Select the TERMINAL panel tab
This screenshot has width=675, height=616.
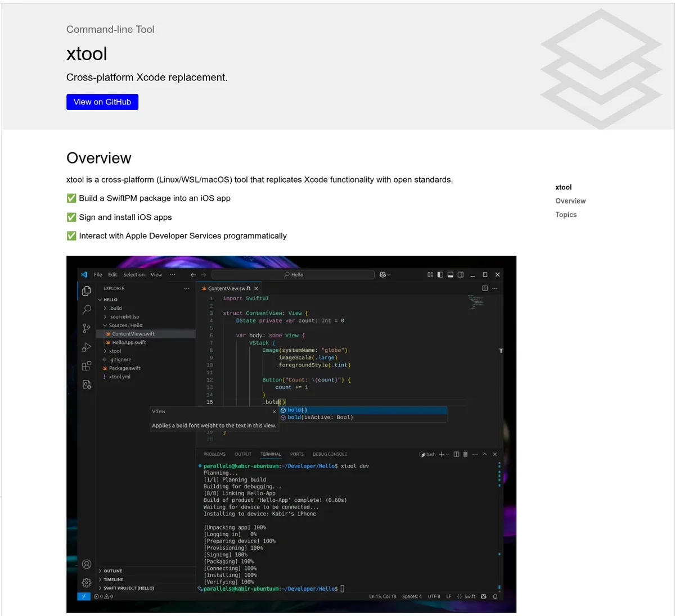[x=271, y=454]
